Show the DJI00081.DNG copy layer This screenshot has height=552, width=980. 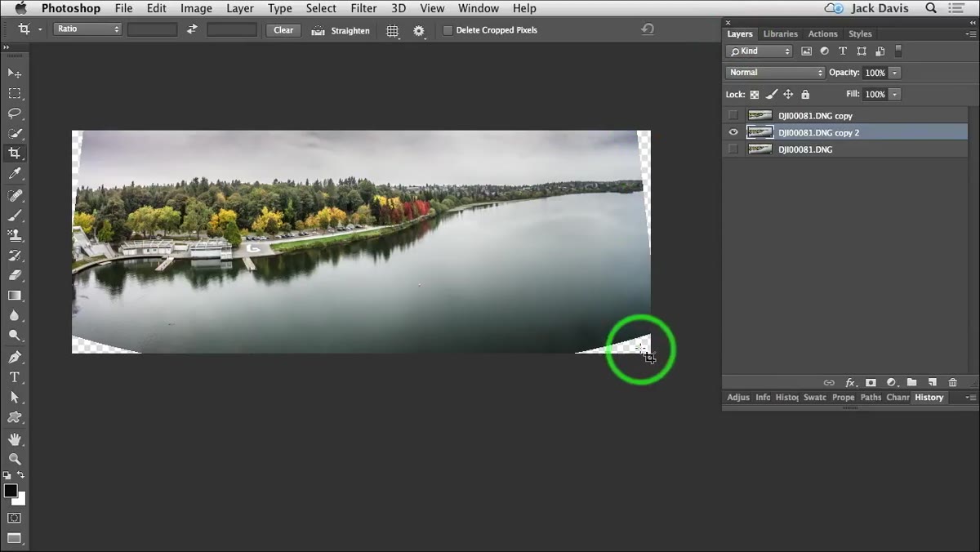pos(733,115)
